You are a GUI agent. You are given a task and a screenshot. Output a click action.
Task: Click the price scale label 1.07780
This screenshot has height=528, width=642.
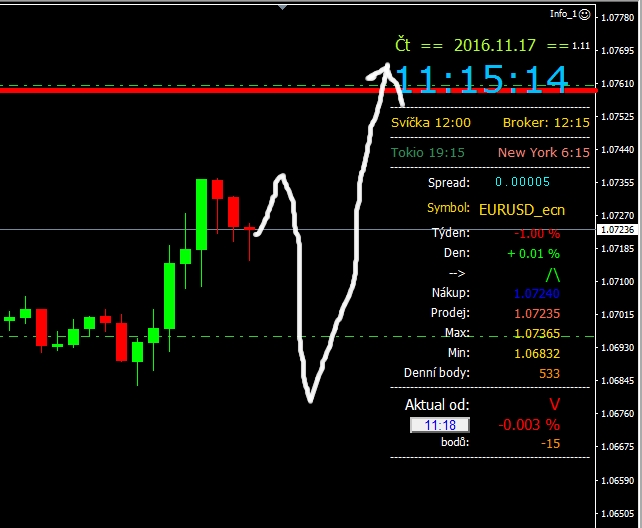[x=617, y=18]
